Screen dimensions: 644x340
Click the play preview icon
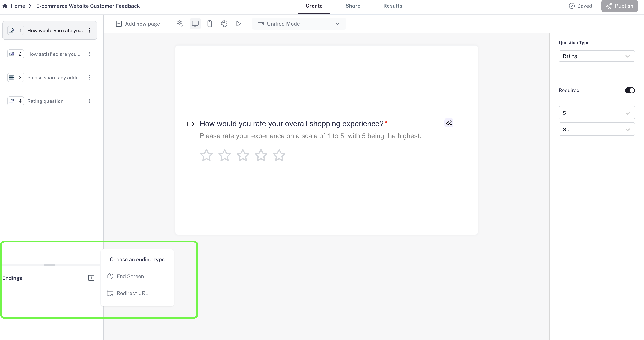238,24
